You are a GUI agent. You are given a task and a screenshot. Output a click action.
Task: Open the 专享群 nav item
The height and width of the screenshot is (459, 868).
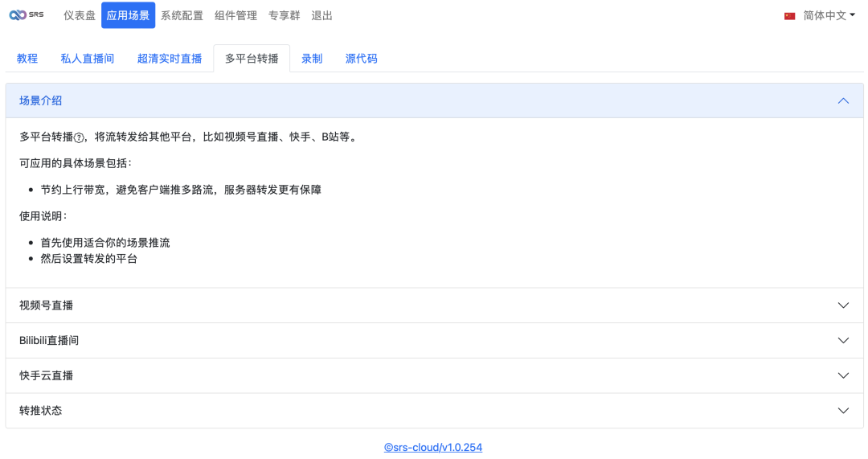pos(284,15)
